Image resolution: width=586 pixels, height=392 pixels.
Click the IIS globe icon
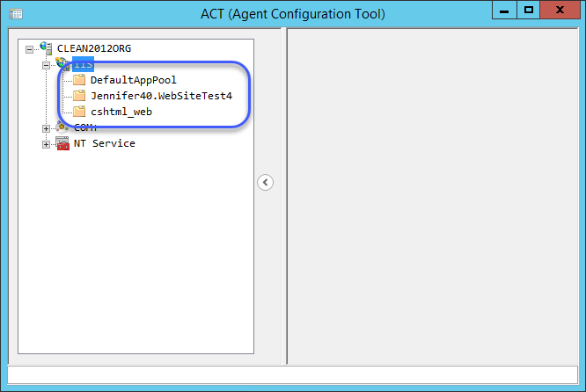click(62, 64)
